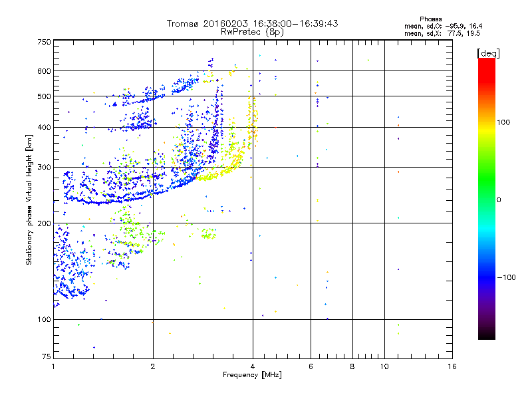Click the y-axis label "100"
532x399 pixels.
[x=45, y=320]
